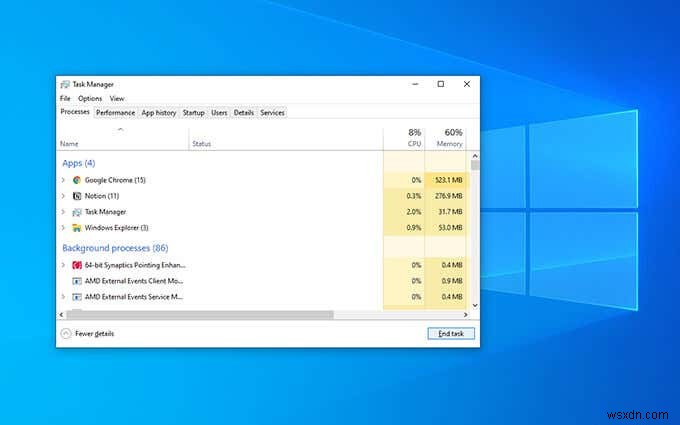Viewport: 680px width, 425px height.
Task: Click the Task Manager title bar icon
Action: 65,84
